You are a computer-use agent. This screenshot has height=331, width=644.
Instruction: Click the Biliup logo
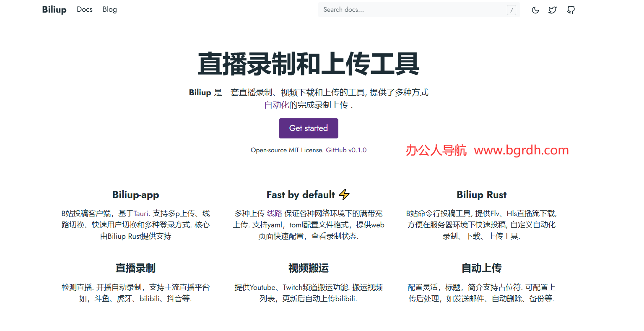pyautogui.click(x=54, y=9)
